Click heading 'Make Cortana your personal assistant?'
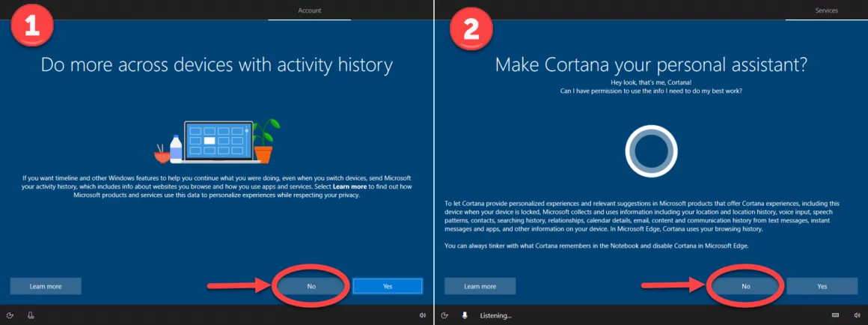 click(651, 65)
